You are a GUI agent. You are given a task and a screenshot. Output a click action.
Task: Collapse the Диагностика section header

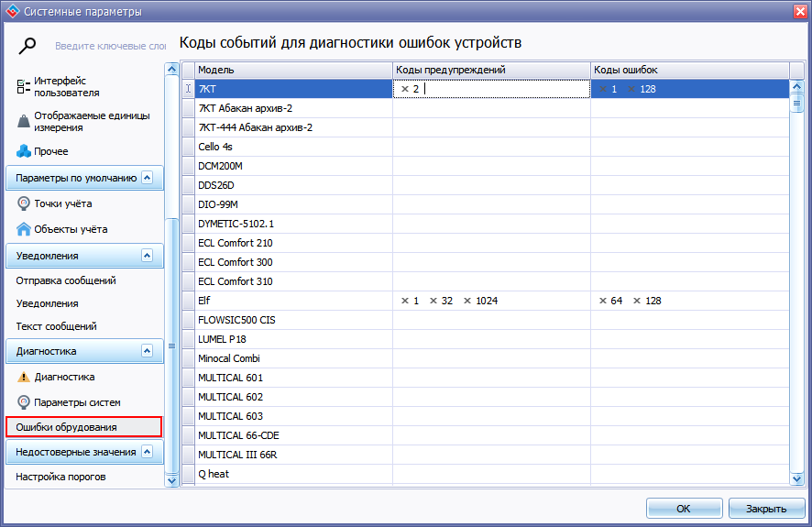pyautogui.click(x=147, y=350)
